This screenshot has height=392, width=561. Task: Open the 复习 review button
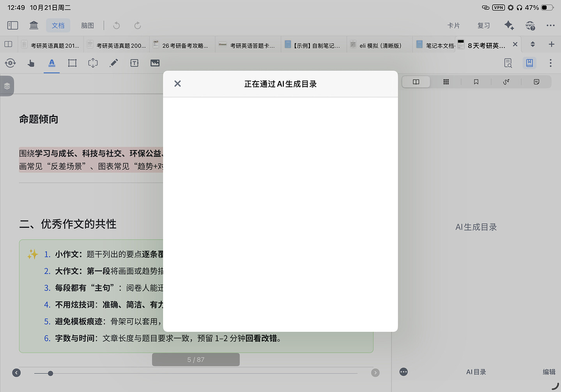pos(483,25)
